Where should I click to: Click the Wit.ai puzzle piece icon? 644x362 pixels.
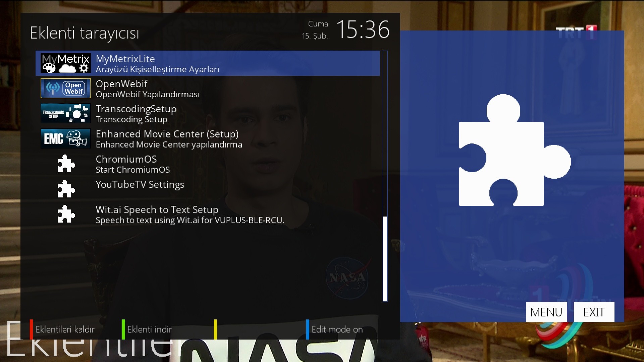66,214
